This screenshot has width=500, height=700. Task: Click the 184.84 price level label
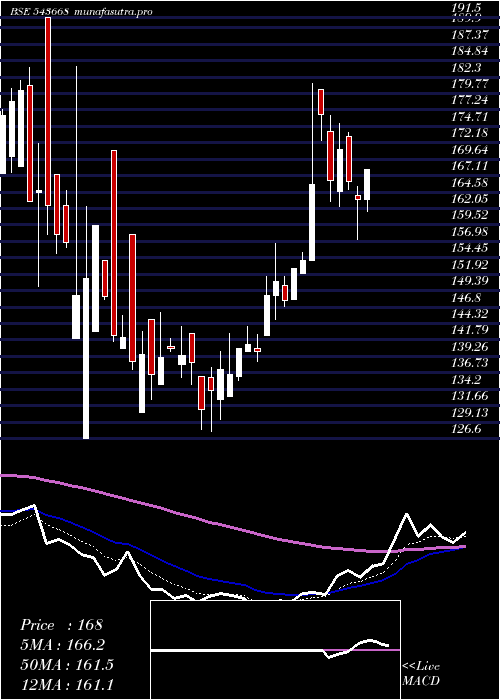pyautogui.click(x=472, y=52)
